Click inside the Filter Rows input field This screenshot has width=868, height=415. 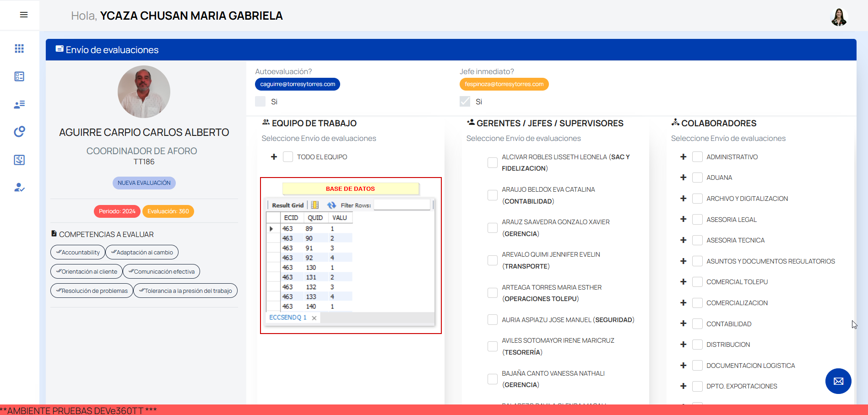pos(402,205)
